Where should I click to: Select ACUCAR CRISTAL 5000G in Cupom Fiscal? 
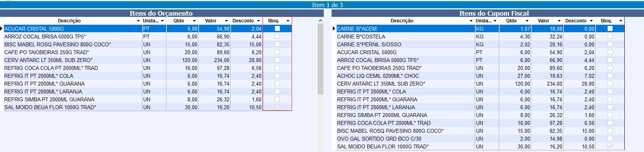pyautogui.click(x=480, y=52)
